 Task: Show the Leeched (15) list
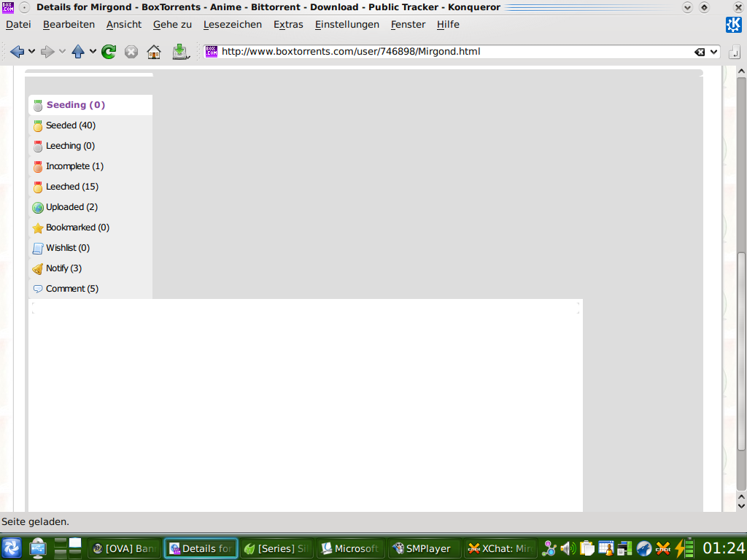[71, 187]
